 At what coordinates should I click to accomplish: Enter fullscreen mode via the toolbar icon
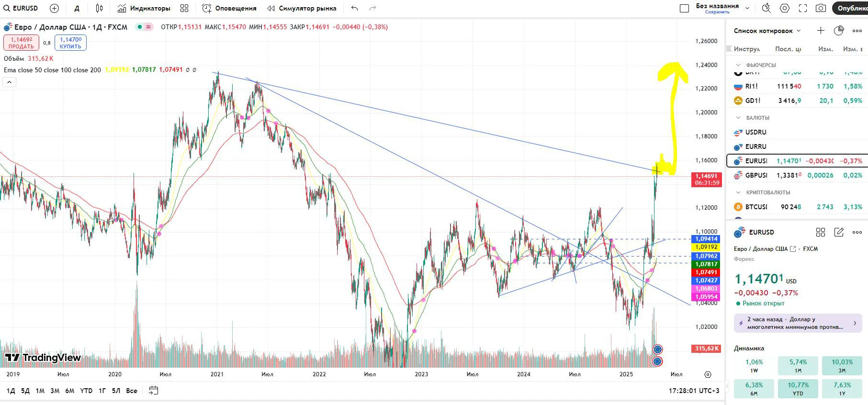coord(803,8)
